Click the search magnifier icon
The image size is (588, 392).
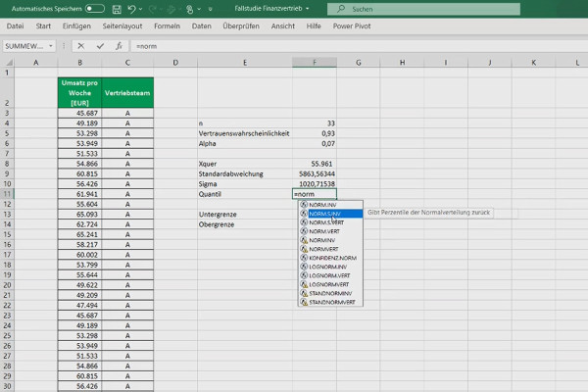(x=340, y=9)
